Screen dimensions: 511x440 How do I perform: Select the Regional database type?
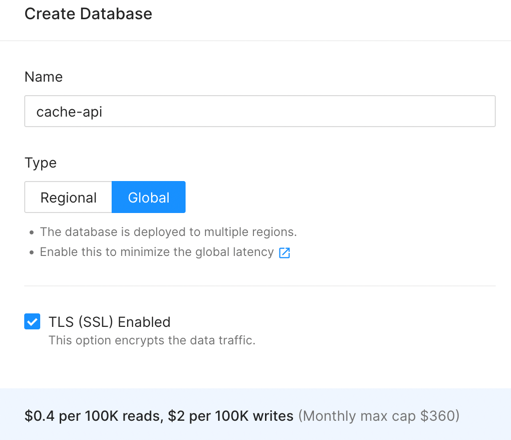(68, 197)
